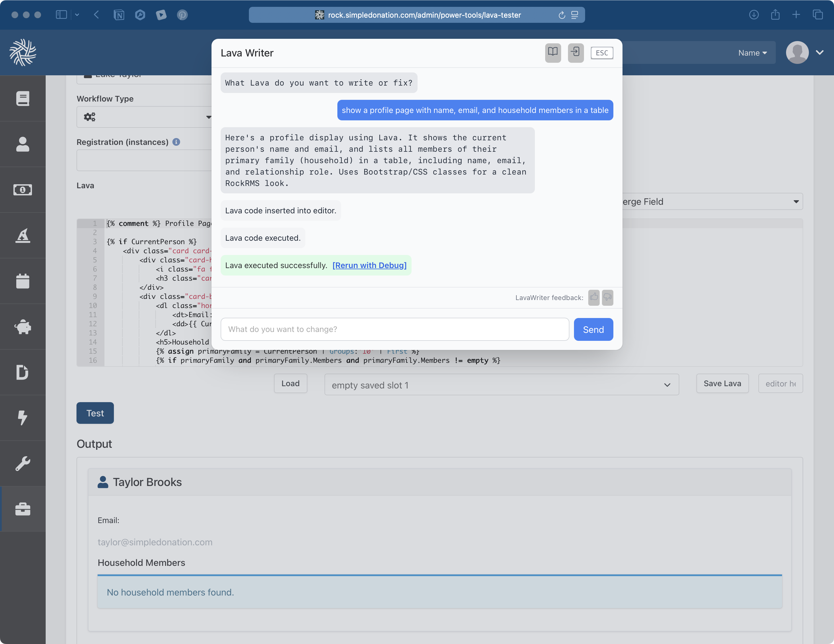Open the briefcase Power Tools sidebar section
Screen dimensions: 834x644
pos(23,509)
